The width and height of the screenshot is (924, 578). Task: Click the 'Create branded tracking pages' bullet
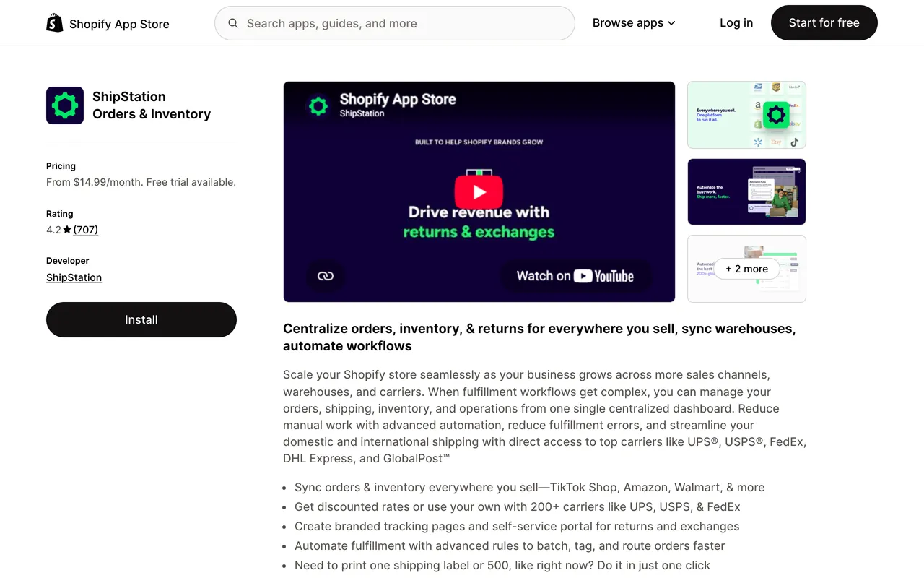517,527
